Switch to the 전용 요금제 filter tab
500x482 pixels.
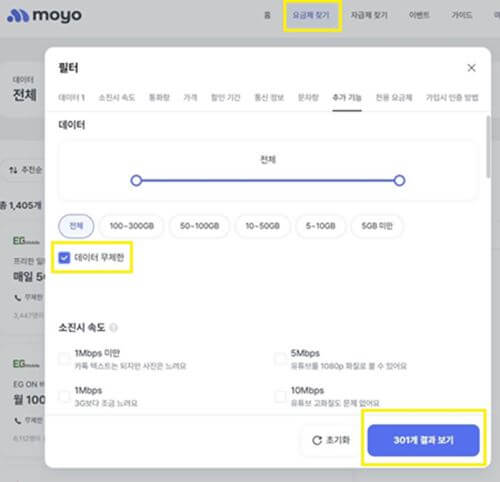click(x=394, y=98)
